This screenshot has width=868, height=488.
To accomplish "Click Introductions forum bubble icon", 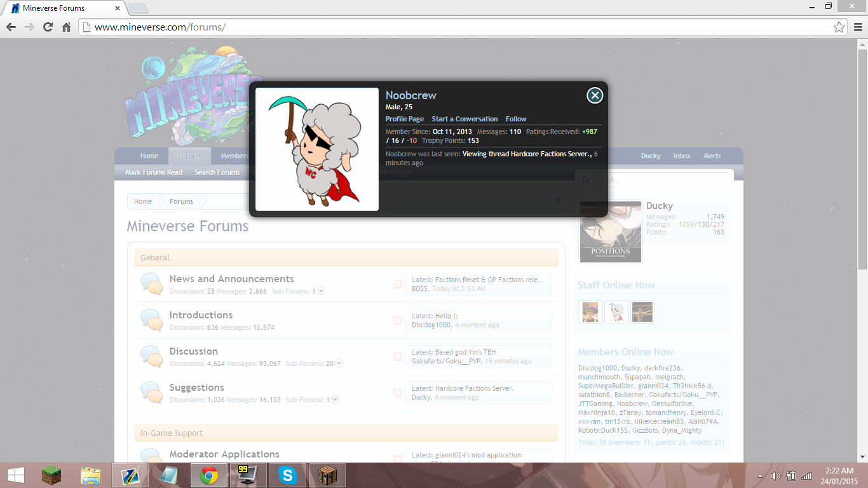I will pyautogui.click(x=151, y=320).
